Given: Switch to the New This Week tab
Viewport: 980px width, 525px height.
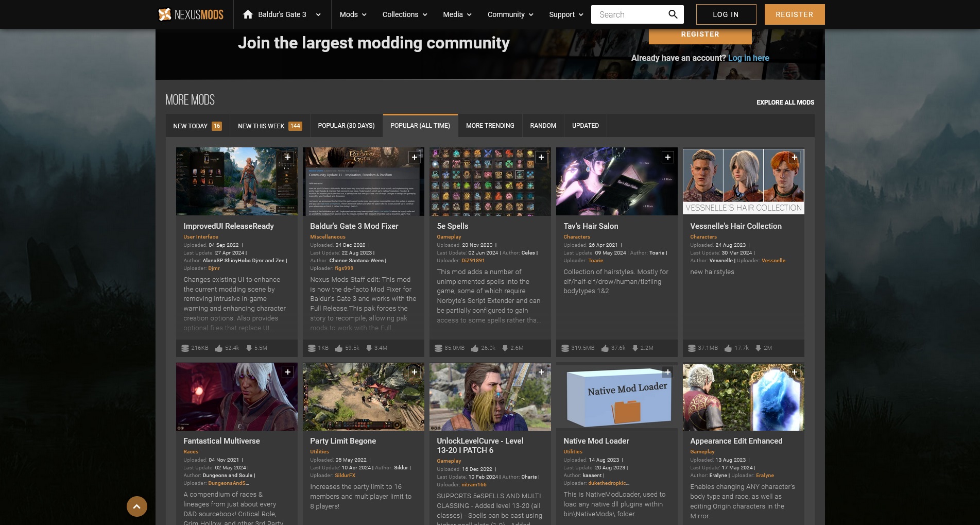Looking at the screenshot, I should (269, 126).
